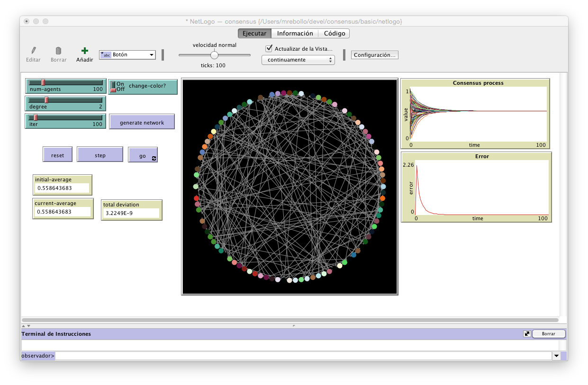Switch to the Información tab
This screenshot has height=385, width=588.
coord(295,34)
